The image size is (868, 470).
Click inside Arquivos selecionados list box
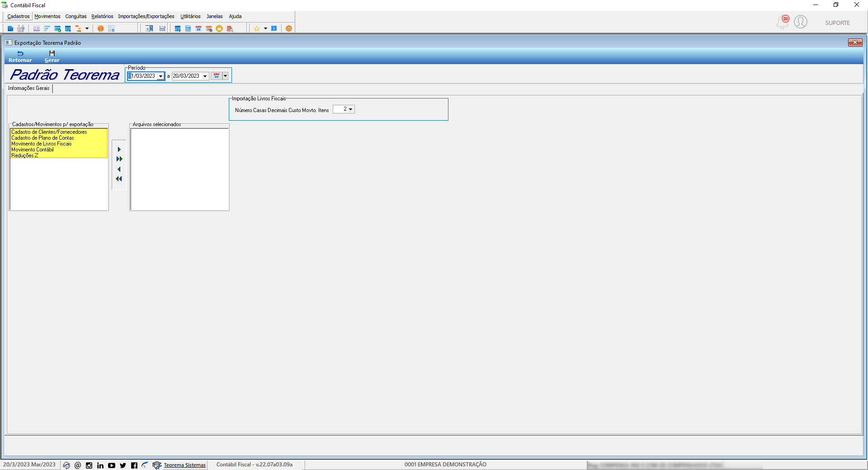tap(179, 169)
